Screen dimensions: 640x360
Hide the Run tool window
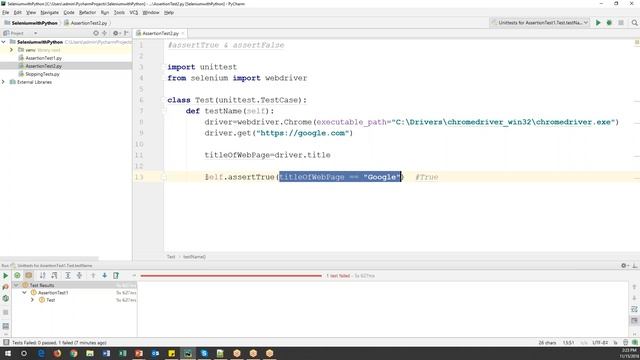pyautogui.click(x=635, y=265)
